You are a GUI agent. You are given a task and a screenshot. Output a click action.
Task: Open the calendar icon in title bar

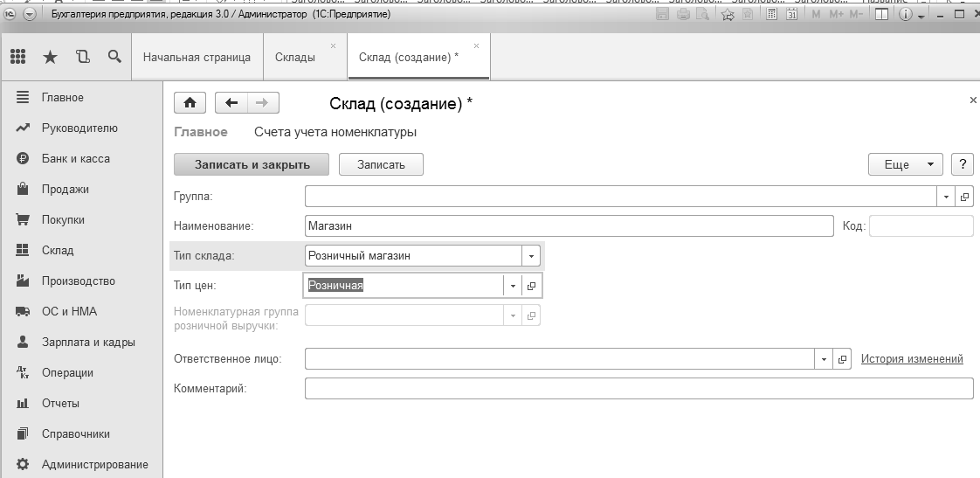click(x=791, y=15)
